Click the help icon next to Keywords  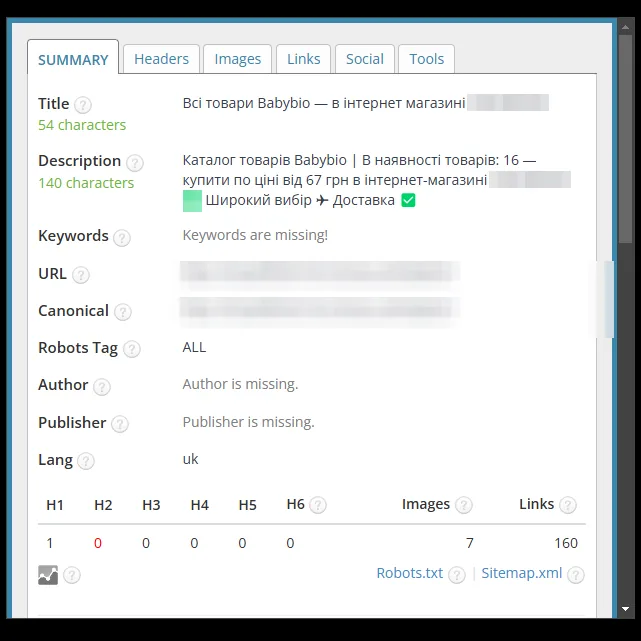point(122,238)
